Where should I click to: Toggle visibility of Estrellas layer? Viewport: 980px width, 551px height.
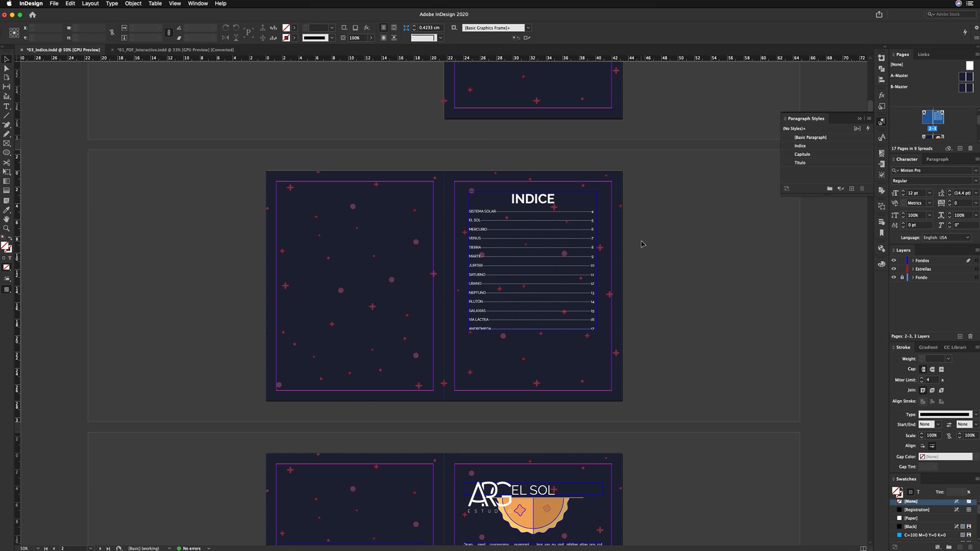click(x=894, y=269)
